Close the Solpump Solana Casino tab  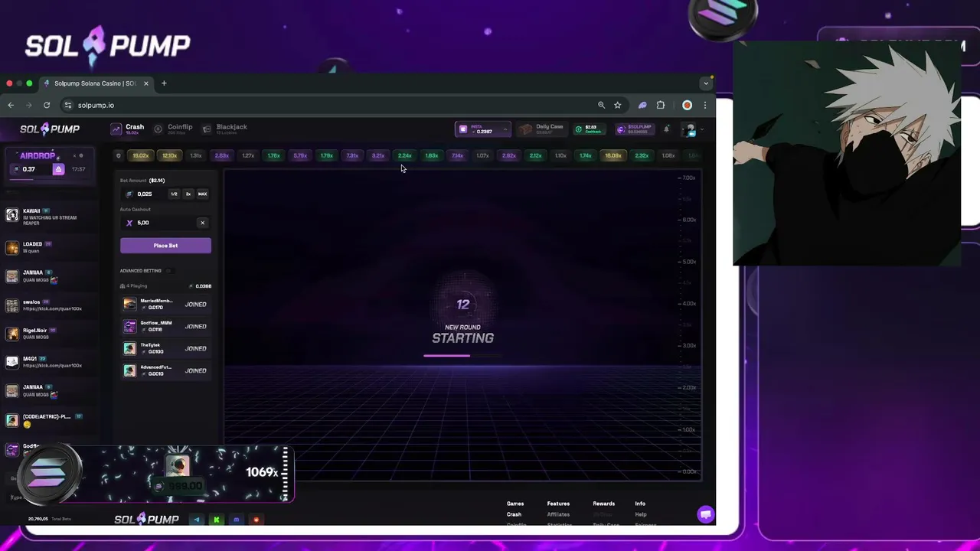[x=145, y=83]
